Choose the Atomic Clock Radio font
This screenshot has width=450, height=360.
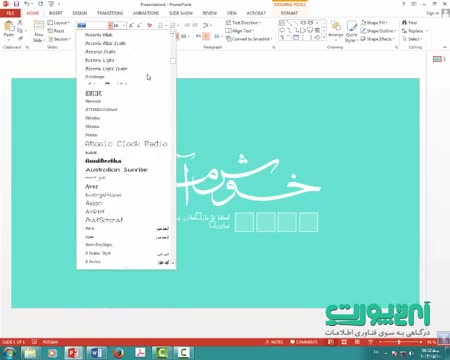(x=126, y=144)
